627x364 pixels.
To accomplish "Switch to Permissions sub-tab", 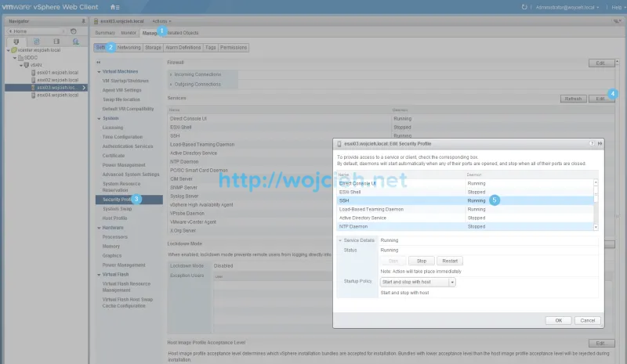I will tap(234, 48).
